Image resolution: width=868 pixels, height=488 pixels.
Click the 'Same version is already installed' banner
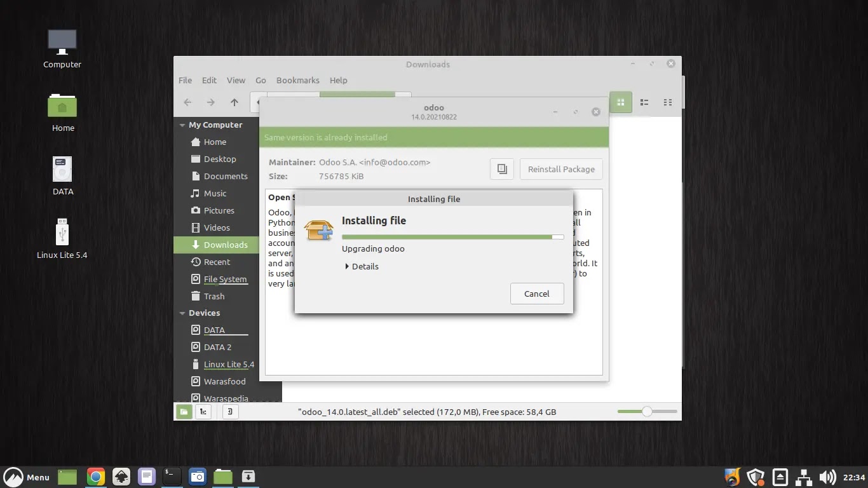pyautogui.click(x=434, y=137)
